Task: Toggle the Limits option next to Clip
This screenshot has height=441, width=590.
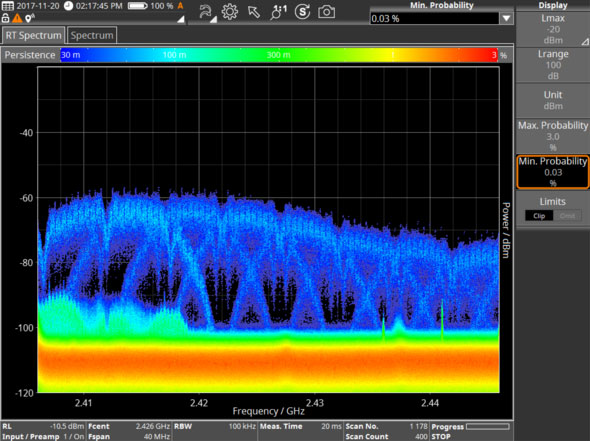Action: (x=567, y=216)
